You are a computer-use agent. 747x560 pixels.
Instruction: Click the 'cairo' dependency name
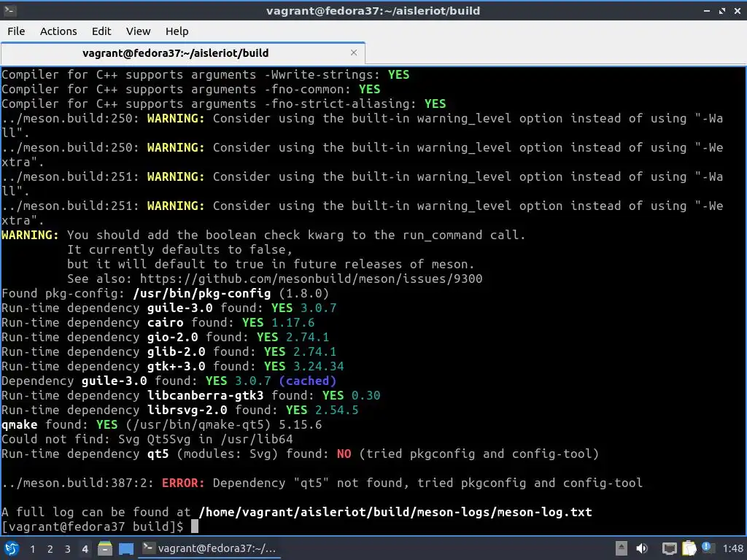(x=166, y=322)
